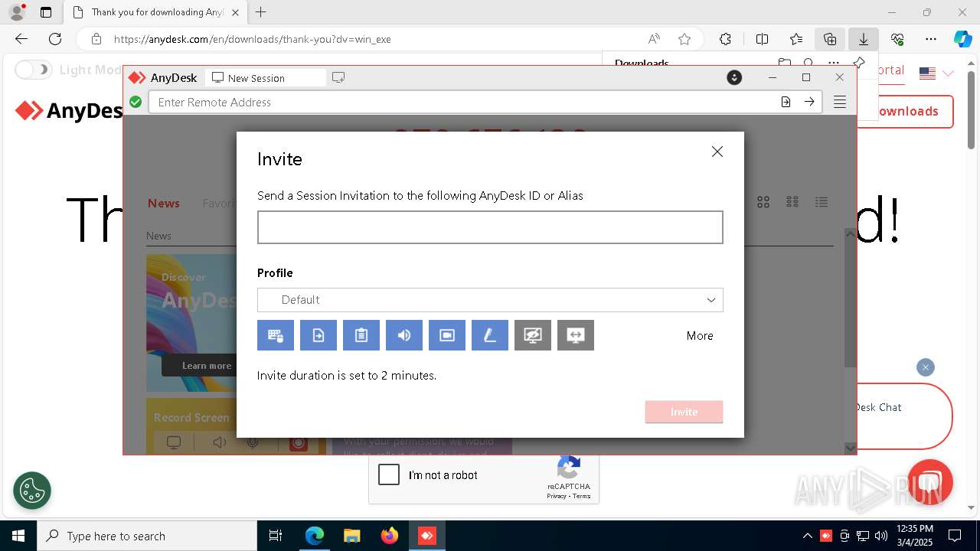
Task: Open Read aloud in Edge
Action: [x=654, y=39]
